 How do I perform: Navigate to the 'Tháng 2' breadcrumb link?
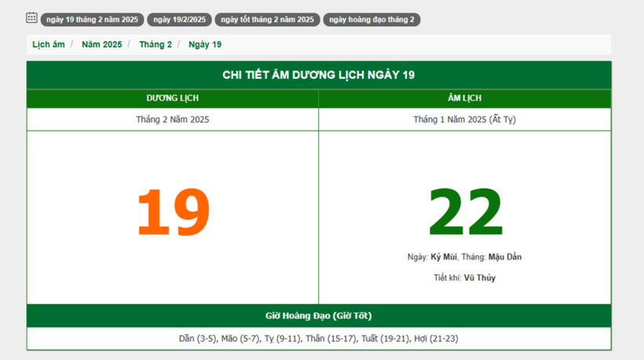[x=156, y=45]
